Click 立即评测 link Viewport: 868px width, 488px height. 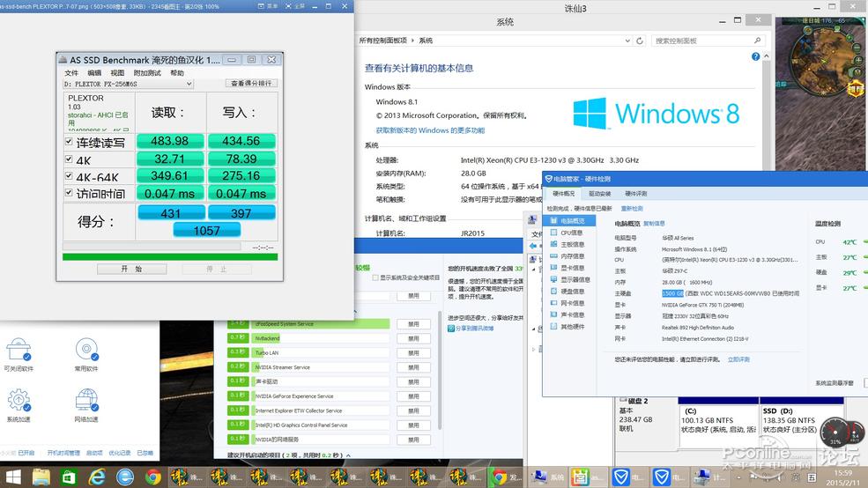(x=738, y=359)
